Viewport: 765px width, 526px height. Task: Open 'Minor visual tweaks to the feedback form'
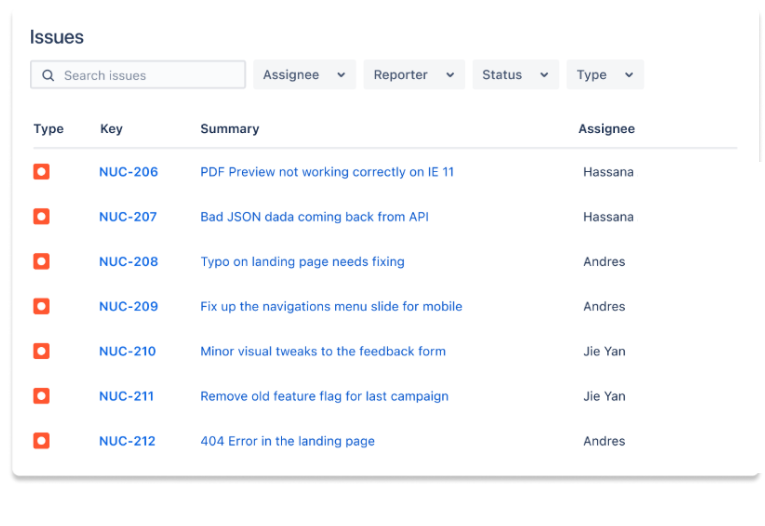pyautogui.click(x=323, y=351)
